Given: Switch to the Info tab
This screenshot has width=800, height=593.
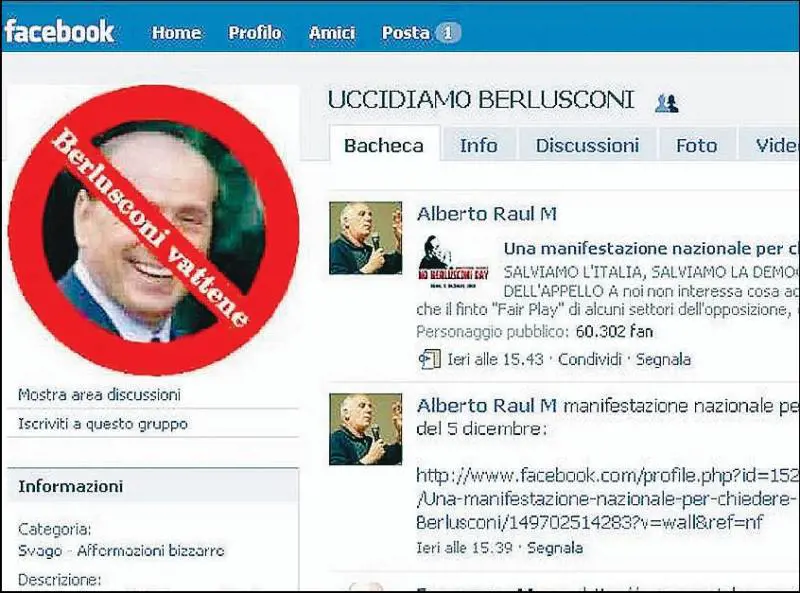Looking at the screenshot, I should click(x=479, y=145).
